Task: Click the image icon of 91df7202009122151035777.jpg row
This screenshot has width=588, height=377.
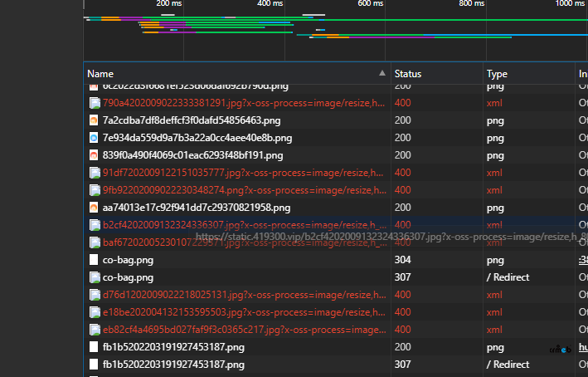Action: coord(94,173)
